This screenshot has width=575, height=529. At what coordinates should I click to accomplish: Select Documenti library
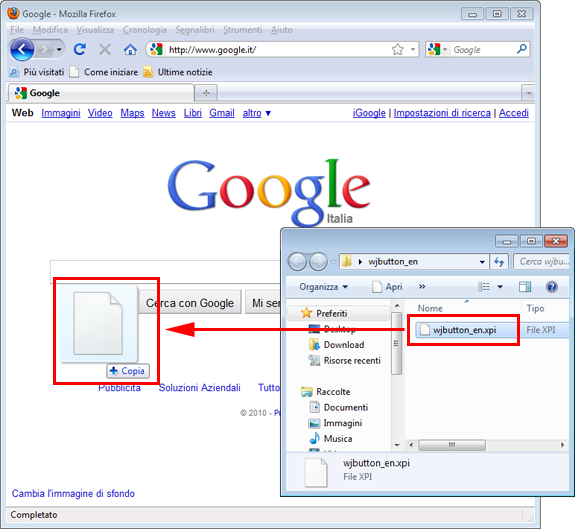click(x=338, y=407)
